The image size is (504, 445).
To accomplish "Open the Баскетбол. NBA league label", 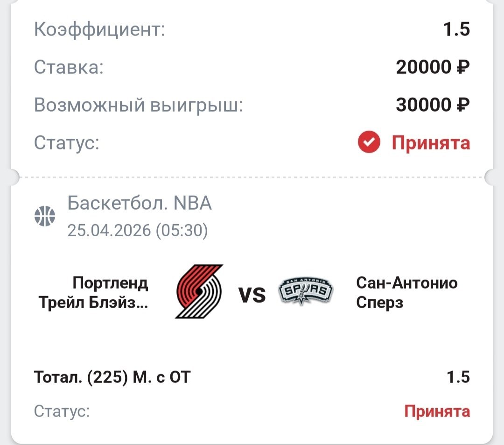I will click(140, 203).
